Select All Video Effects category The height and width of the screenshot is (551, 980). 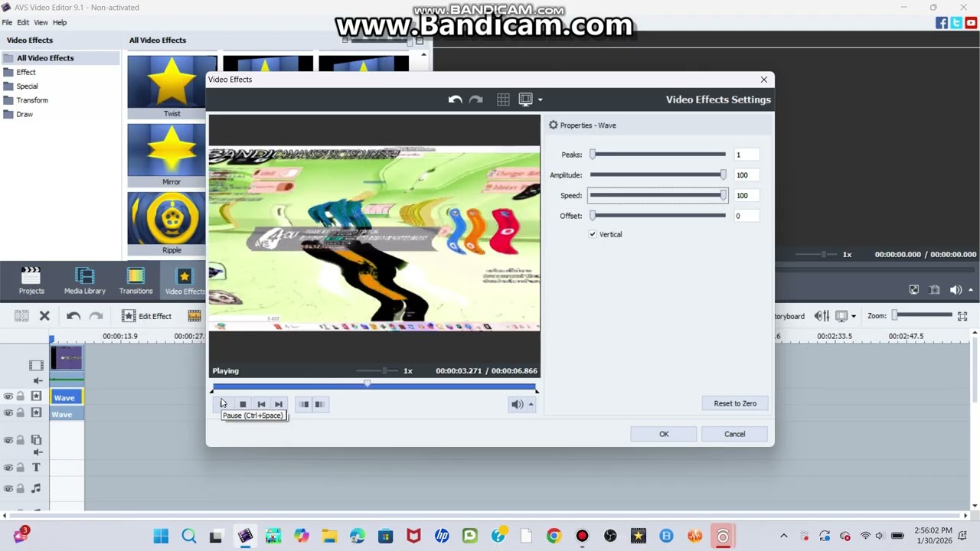(60, 58)
